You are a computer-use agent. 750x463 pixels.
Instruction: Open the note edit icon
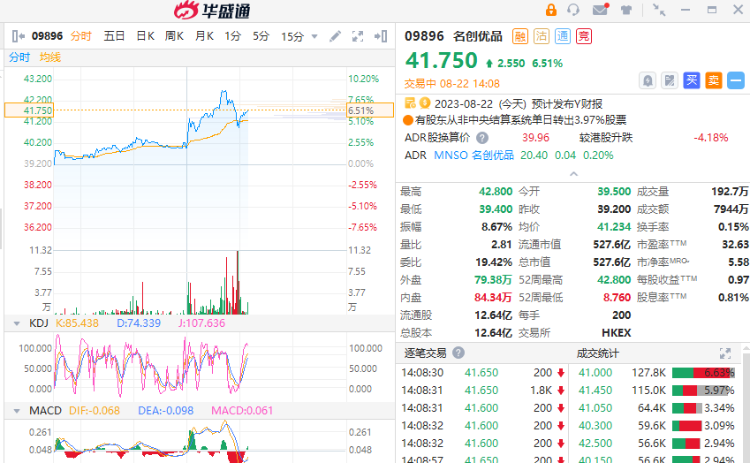coord(670,80)
